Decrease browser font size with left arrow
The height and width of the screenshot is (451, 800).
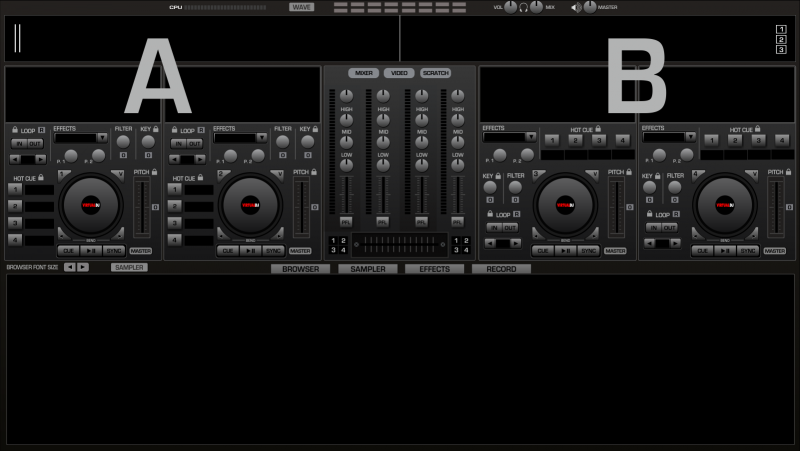click(x=70, y=267)
